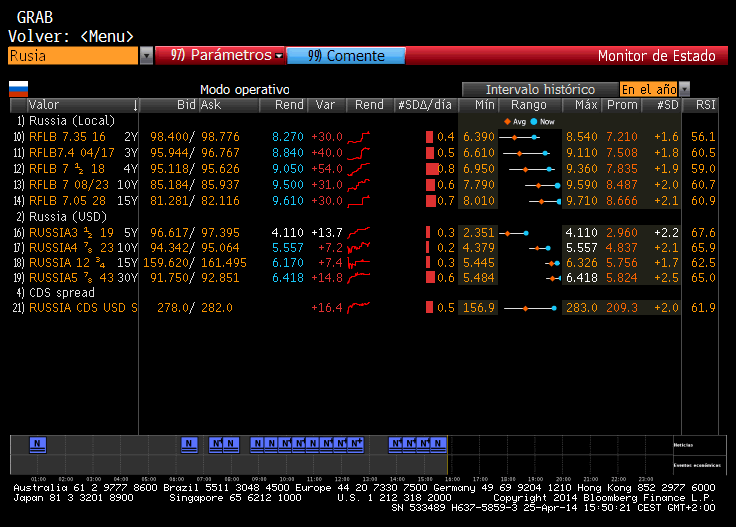Click the Monitor de Estado title
The width and height of the screenshot is (736, 527).
(657, 56)
